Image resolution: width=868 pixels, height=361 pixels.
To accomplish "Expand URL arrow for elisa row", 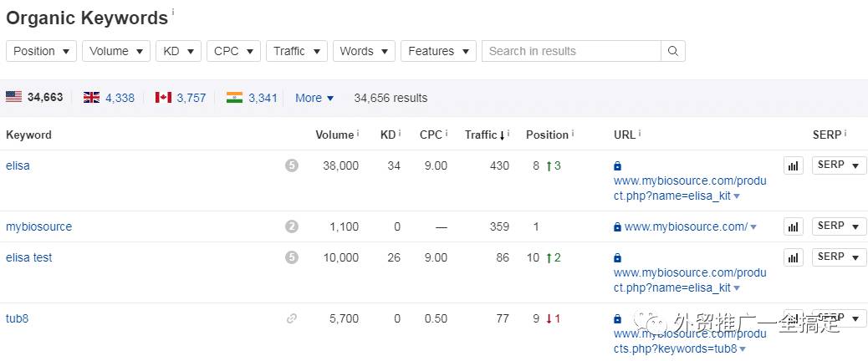I will 737,196.
